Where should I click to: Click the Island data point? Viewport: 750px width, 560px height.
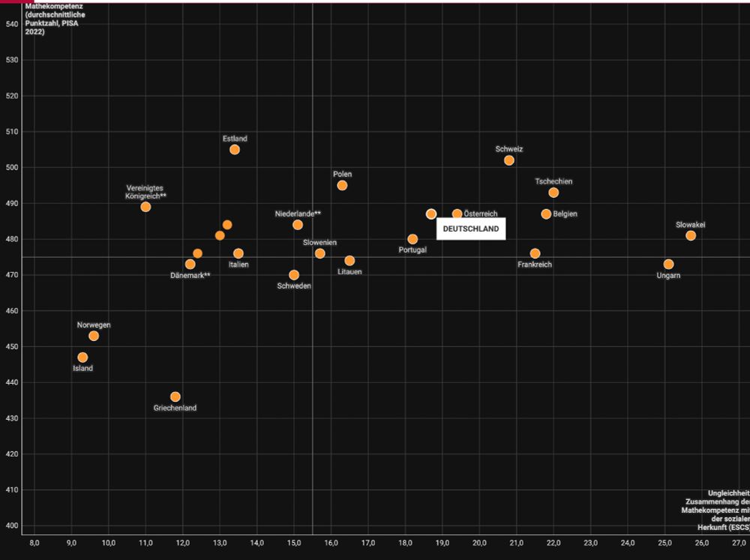pyautogui.click(x=82, y=358)
